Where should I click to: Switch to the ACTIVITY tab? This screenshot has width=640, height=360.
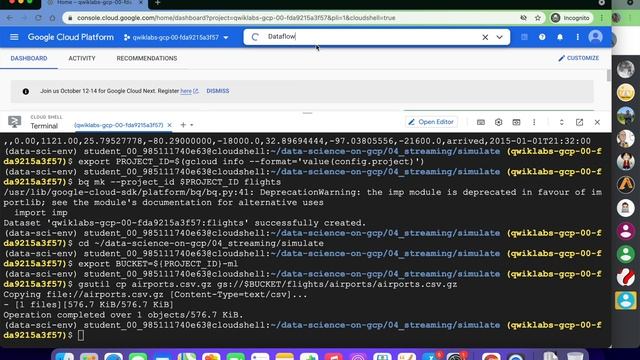(x=82, y=58)
